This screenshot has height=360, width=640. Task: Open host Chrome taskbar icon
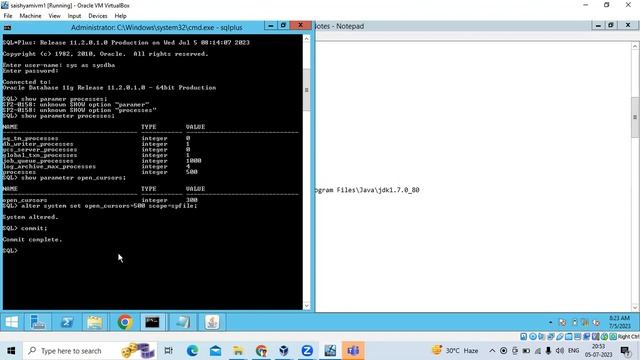pos(261,351)
